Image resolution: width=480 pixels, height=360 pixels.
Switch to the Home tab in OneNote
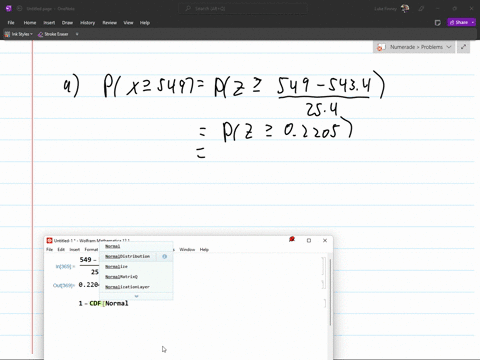coord(30,23)
